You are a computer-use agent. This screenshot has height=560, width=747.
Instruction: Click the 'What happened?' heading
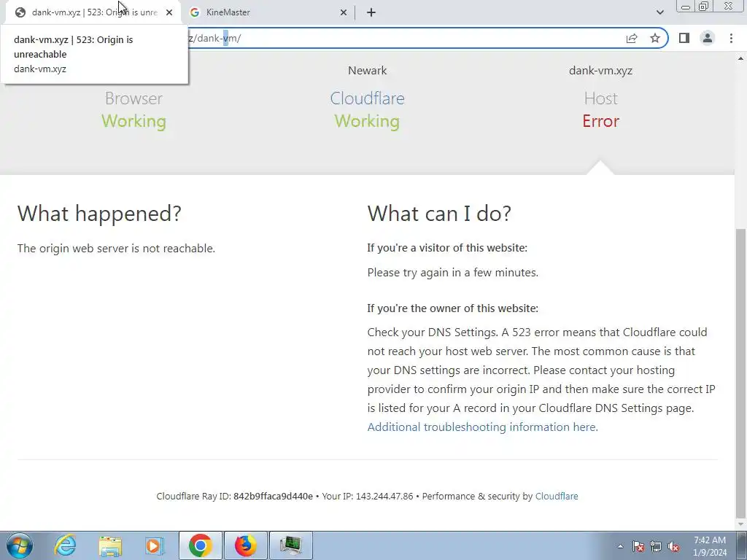pos(99,214)
